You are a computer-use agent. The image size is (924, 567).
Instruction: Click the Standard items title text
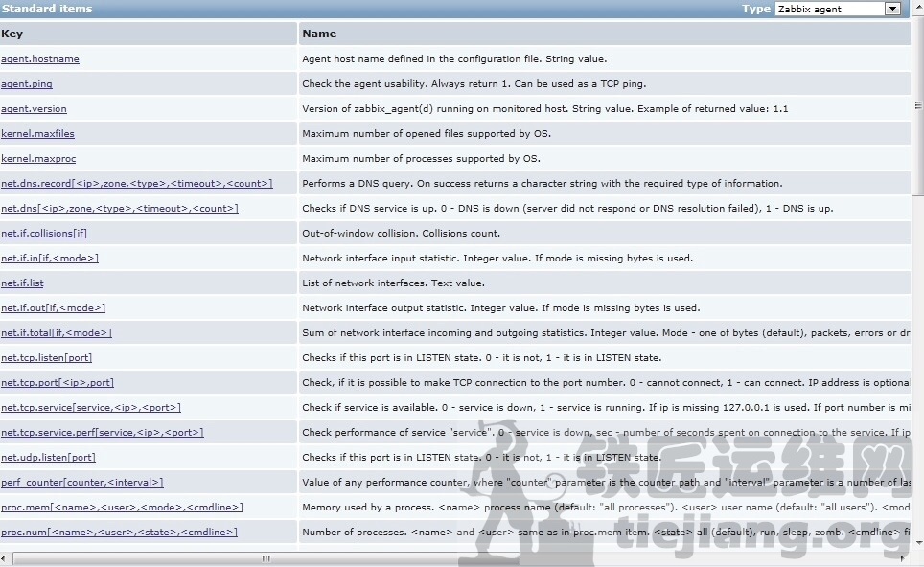(x=47, y=9)
